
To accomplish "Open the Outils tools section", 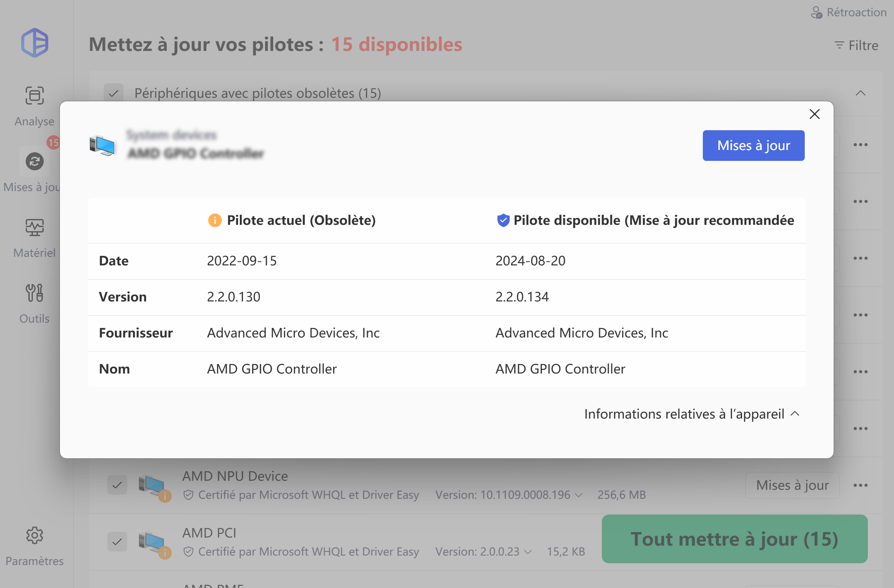I will (34, 304).
